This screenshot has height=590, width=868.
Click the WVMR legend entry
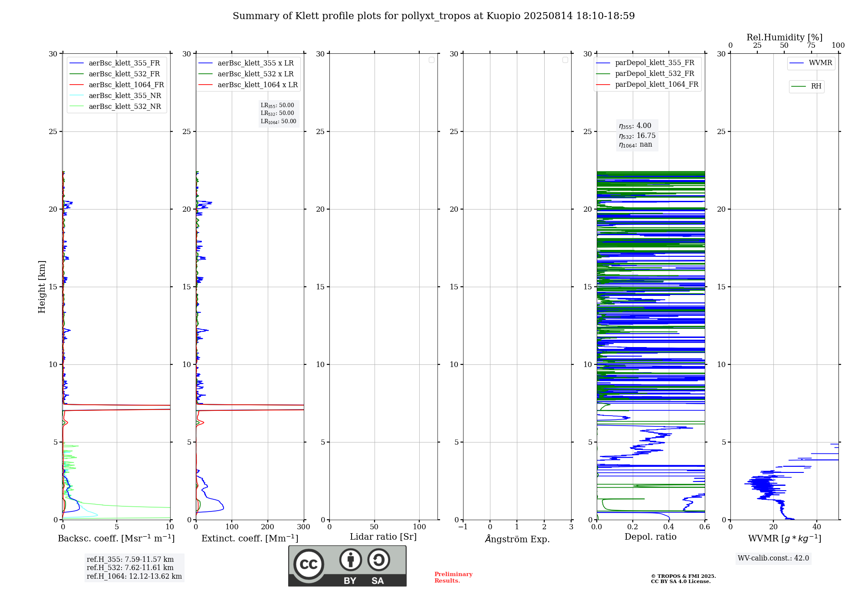coord(811,63)
